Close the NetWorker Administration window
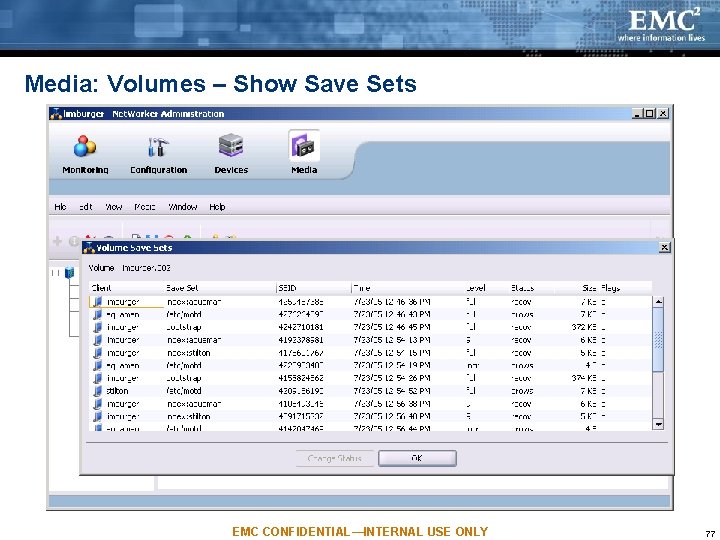The image size is (720, 540). [663, 113]
